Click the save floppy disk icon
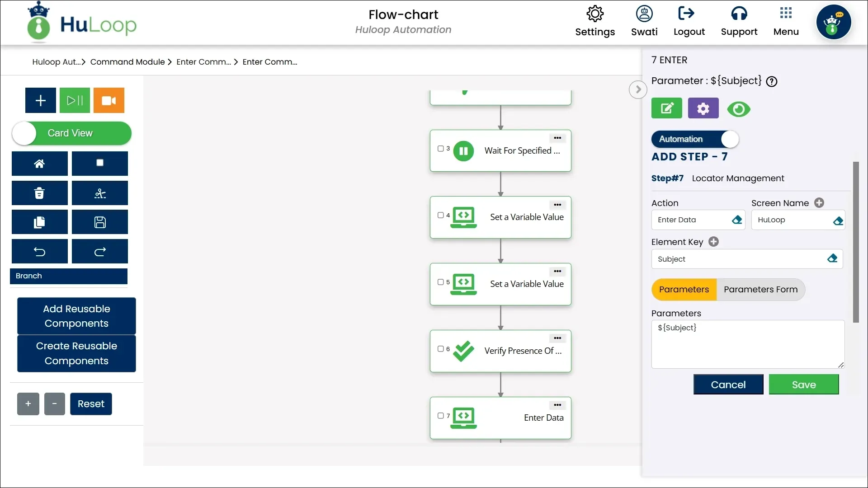868x488 pixels. [x=100, y=222]
